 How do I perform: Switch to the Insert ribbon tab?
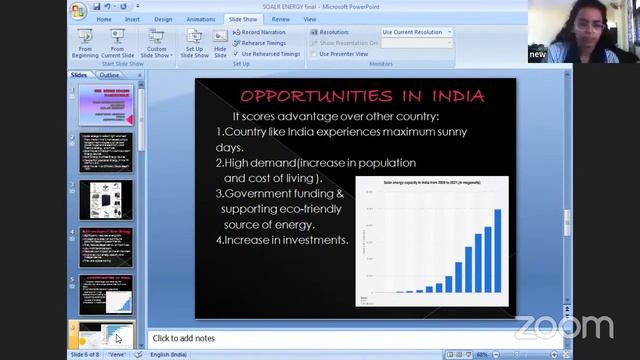132,19
